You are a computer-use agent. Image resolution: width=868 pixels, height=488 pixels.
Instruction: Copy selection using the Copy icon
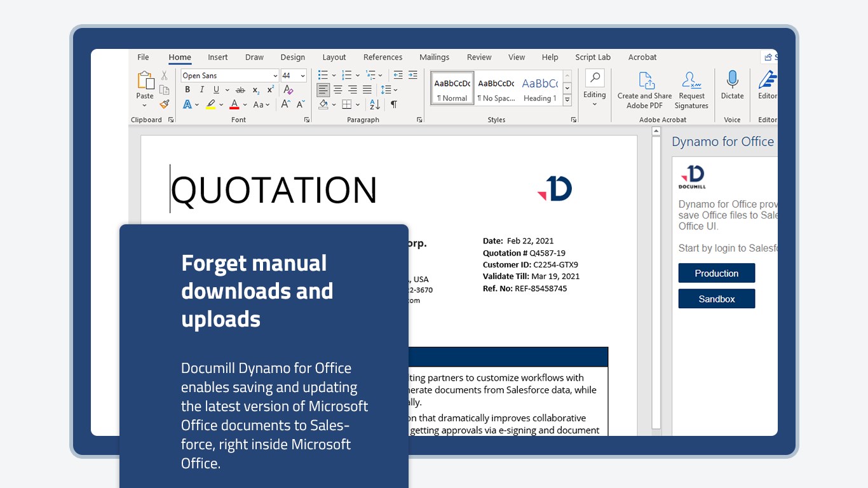[165, 90]
